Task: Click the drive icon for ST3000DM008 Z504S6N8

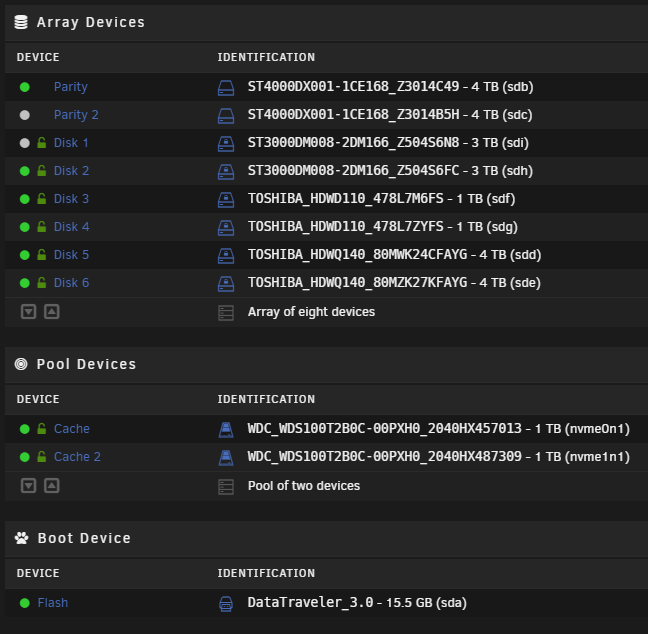Action: 226,144
